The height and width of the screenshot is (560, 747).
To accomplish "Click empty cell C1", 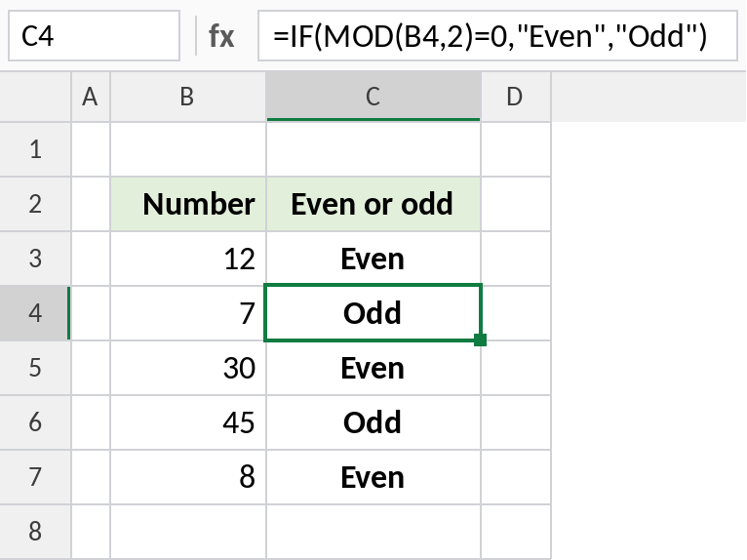I will tap(373, 149).
